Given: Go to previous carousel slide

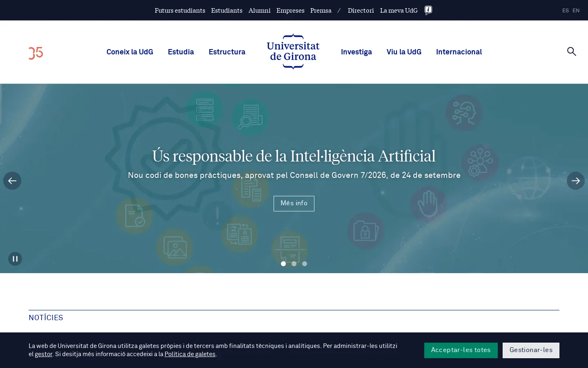Looking at the screenshot, I should pyautogui.click(x=12, y=181).
